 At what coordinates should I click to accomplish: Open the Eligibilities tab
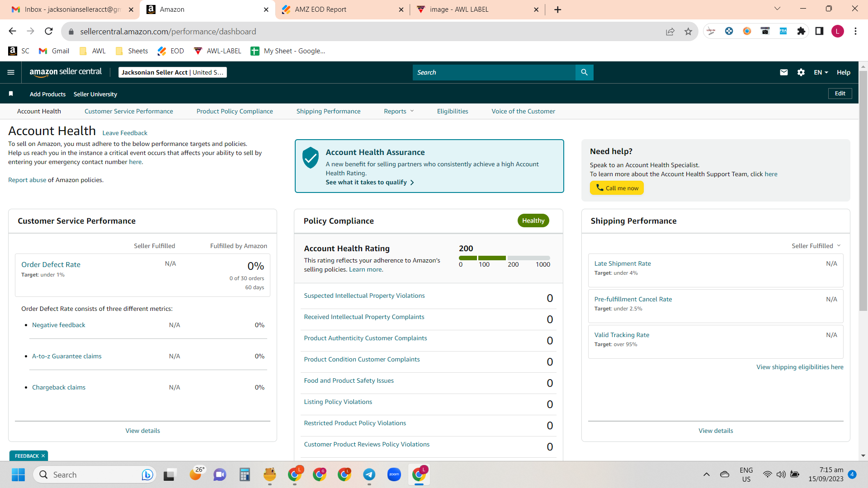pyautogui.click(x=453, y=111)
